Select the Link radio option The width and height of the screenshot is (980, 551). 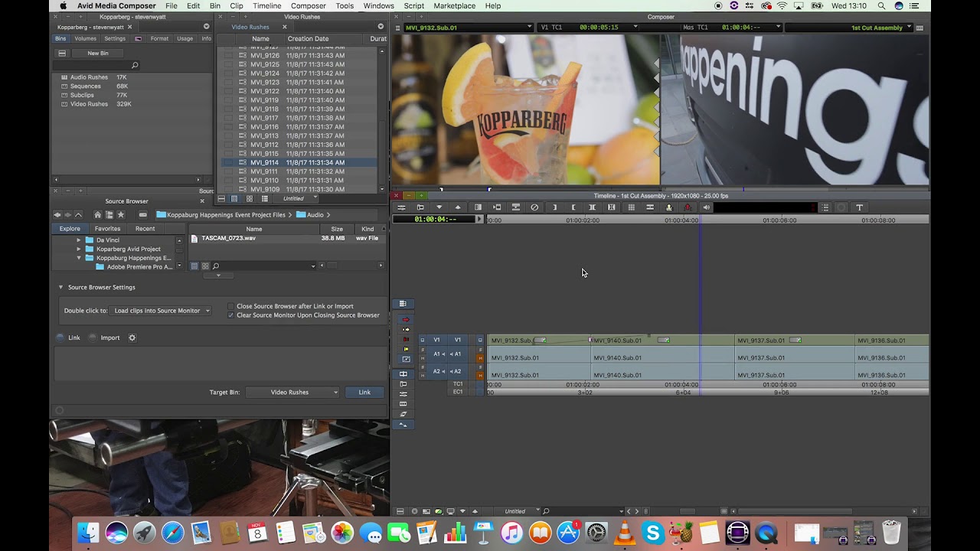[x=60, y=337]
